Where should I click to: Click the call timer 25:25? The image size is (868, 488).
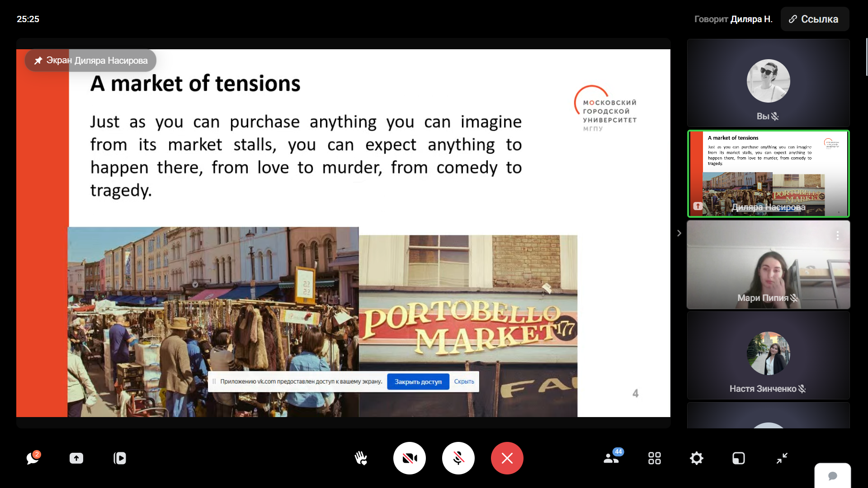(x=28, y=19)
